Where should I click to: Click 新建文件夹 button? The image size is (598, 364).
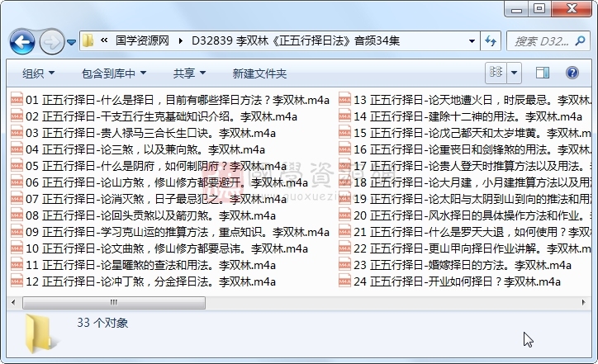[259, 73]
